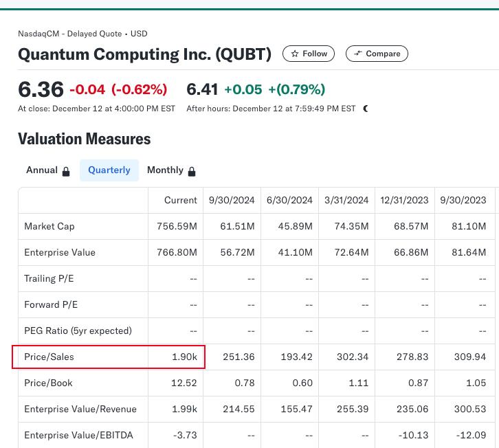This screenshot has width=499, height=448.
Task: Select the Enterprise Value row label
Action: [60, 252]
